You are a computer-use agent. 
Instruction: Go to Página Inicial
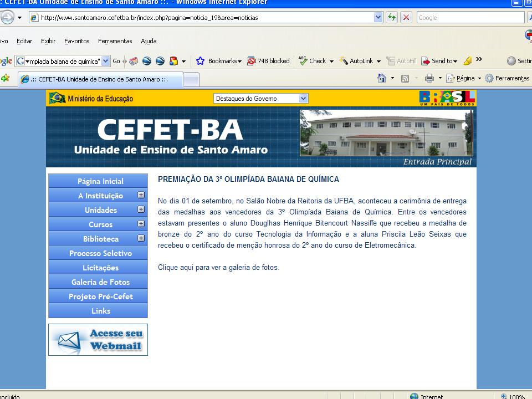point(98,181)
